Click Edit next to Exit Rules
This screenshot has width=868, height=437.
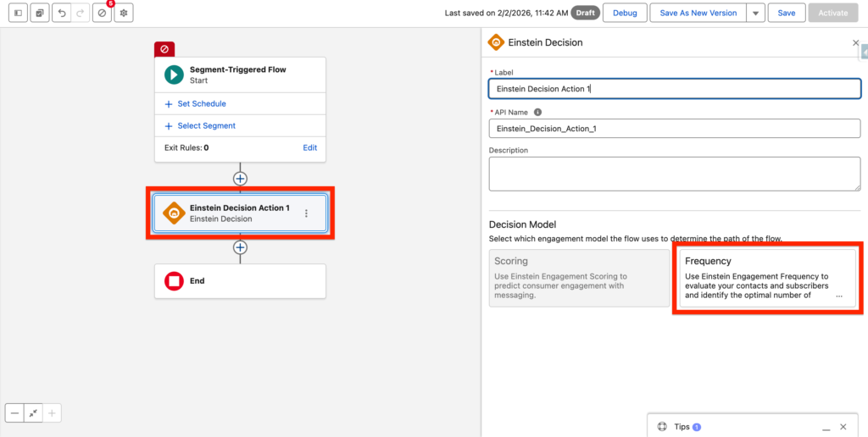[310, 147]
